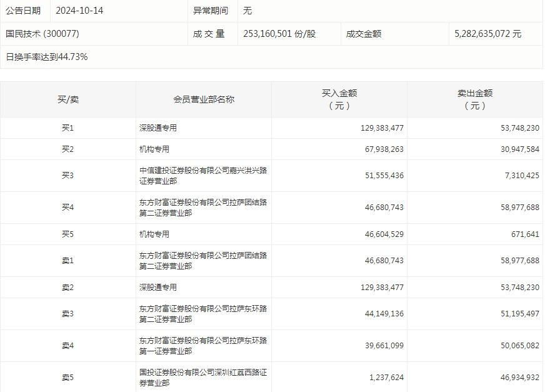
Task: Click the abnormal period value 无
Action: pos(247,11)
